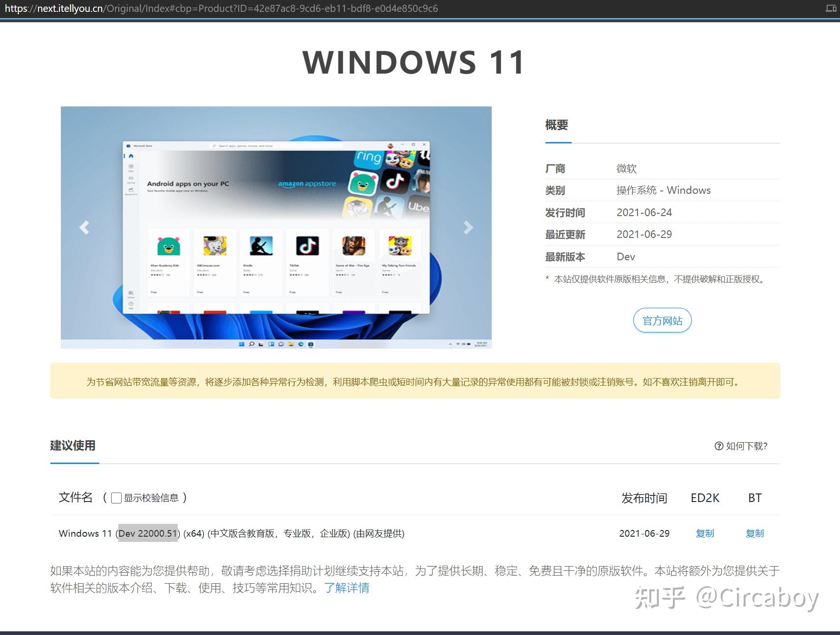Click the Windows 11 screenshot carousel image
The height and width of the screenshot is (635, 840).
276,227
